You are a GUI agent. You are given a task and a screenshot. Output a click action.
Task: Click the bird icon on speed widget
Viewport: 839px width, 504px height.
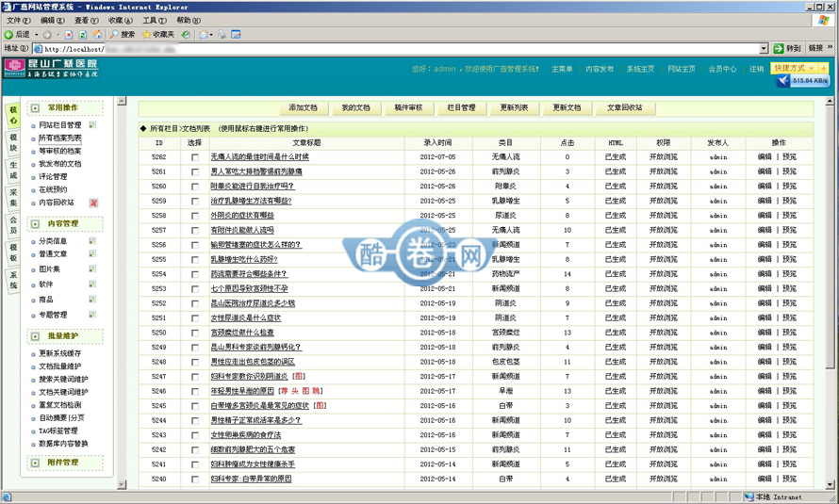pyautogui.click(x=784, y=81)
